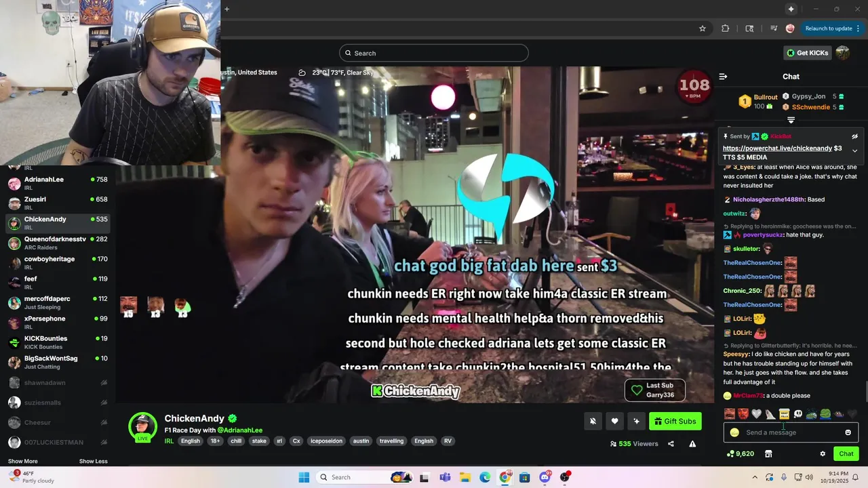The height and width of the screenshot is (488, 868).
Task: Click the ChickenAndy live avatar
Action: (x=143, y=427)
